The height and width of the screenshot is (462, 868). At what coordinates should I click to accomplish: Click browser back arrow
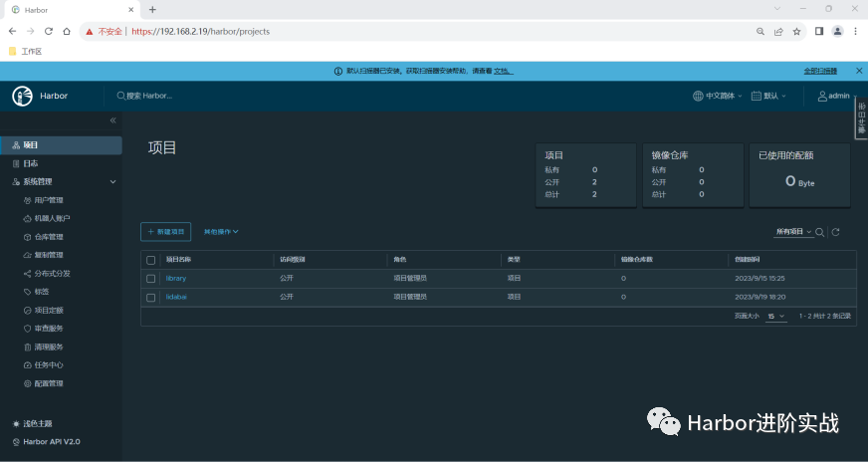(12, 32)
